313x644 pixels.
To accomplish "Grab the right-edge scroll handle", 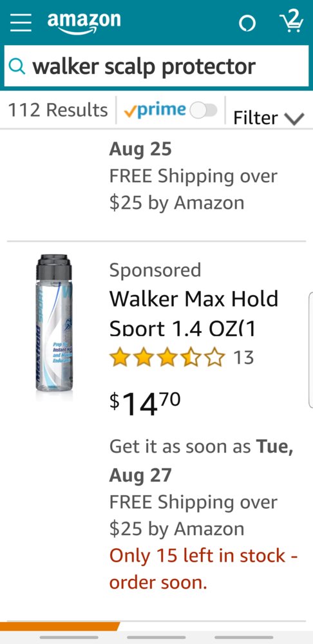I will click(x=310, y=350).
